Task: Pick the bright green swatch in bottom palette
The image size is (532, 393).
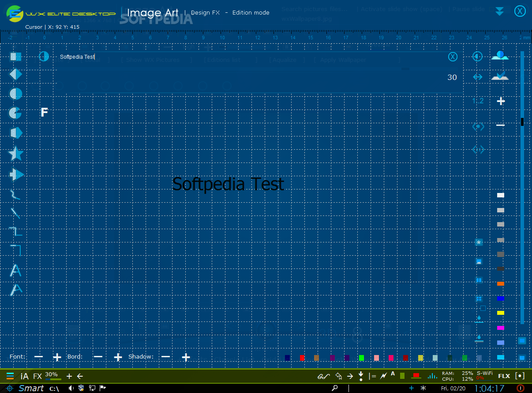Action: pos(361,358)
